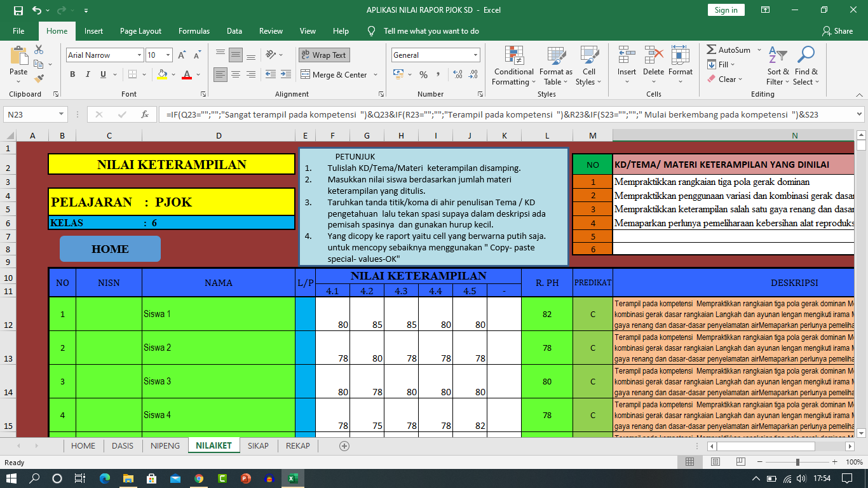The height and width of the screenshot is (488, 868).
Task: Apply the yellow fill color
Action: 163,74
